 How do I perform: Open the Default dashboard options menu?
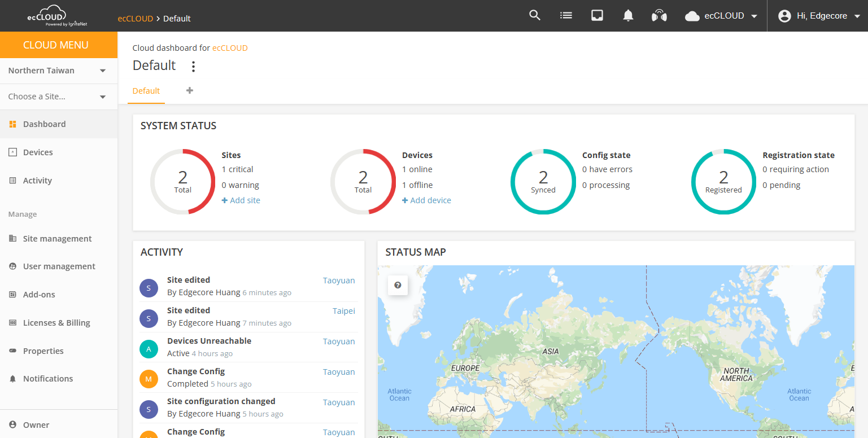click(x=193, y=67)
